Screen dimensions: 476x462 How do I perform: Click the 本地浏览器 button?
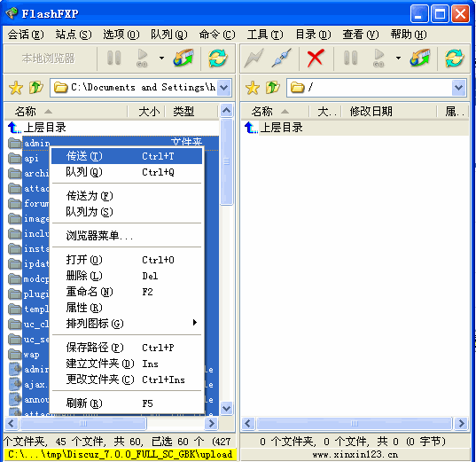pyautogui.click(x=48, y=58)
